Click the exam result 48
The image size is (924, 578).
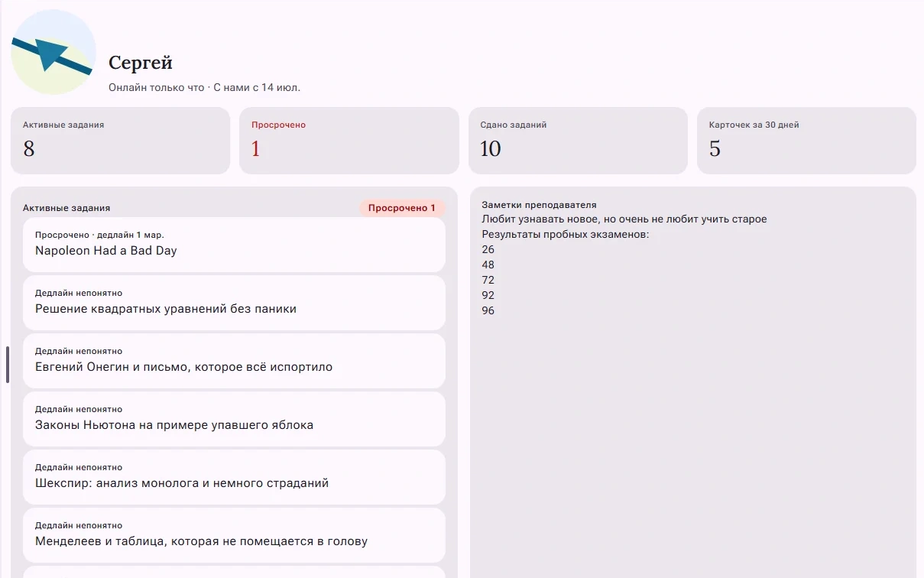click(x=488, y=265)
